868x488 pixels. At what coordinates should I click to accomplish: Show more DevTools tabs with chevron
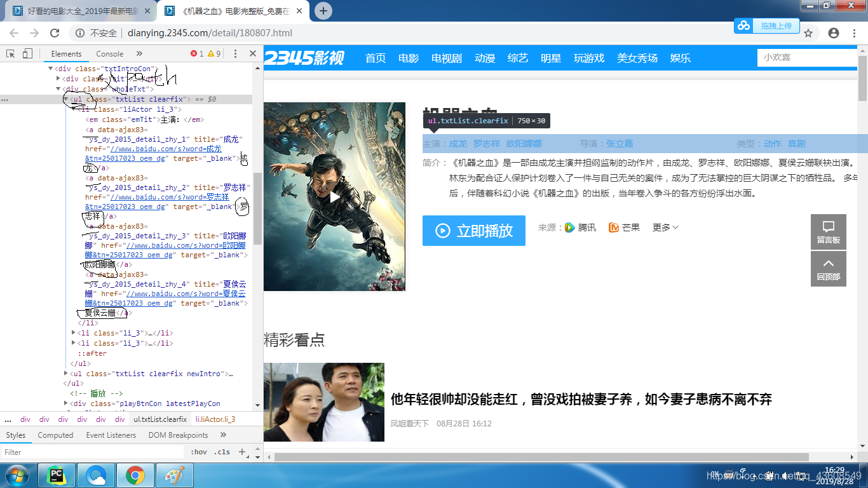pos(139,54)
